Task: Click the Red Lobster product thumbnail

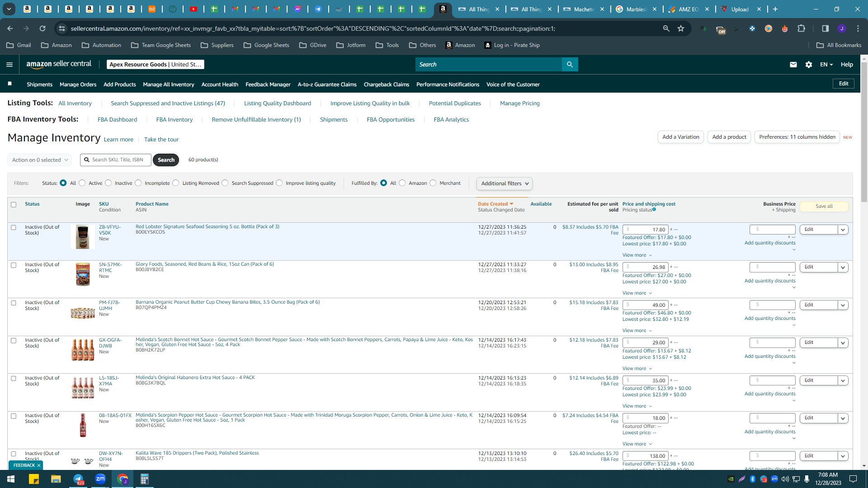Action: click(82, 237)
